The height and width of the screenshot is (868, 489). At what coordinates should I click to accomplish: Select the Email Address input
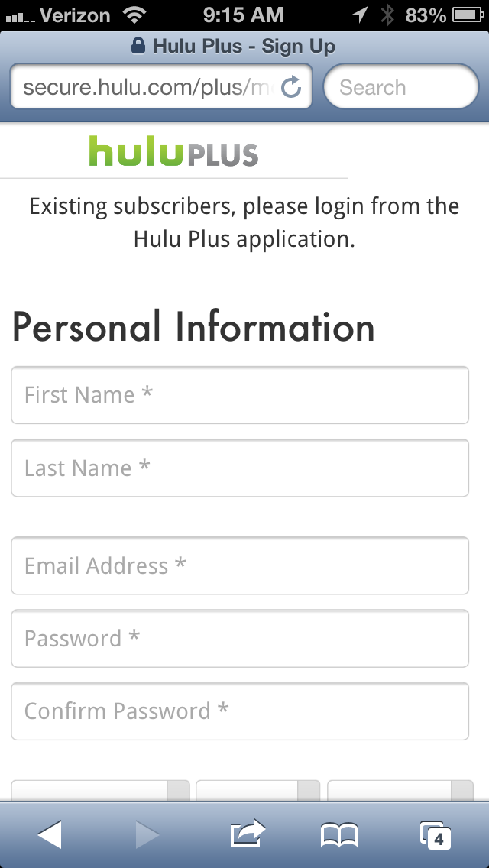pos(240,565)
